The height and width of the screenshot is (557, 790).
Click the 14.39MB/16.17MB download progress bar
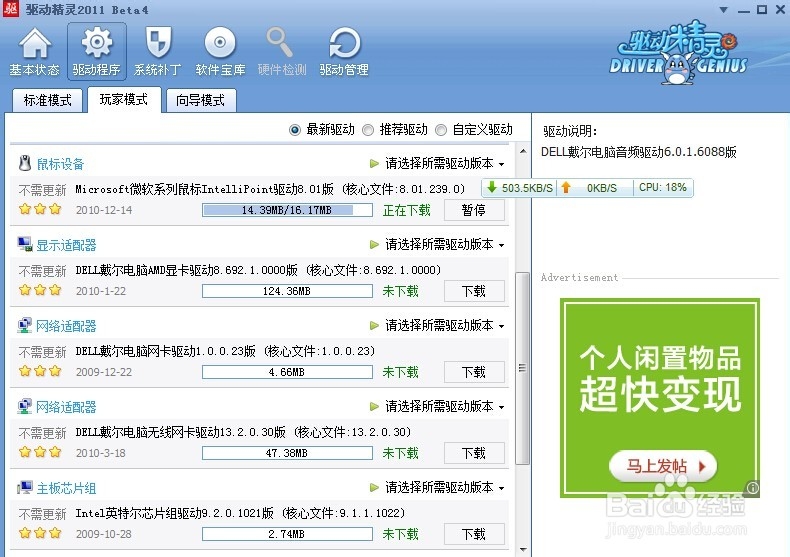(287, 210)
